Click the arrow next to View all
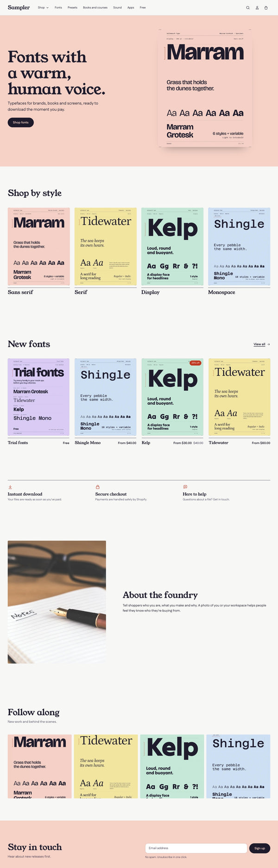The height and width of the screenshot is (868, 278). (269, 344)
